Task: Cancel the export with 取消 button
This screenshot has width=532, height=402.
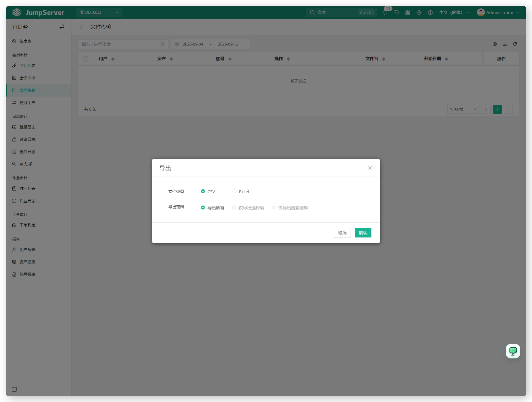Action: point(342,233)
